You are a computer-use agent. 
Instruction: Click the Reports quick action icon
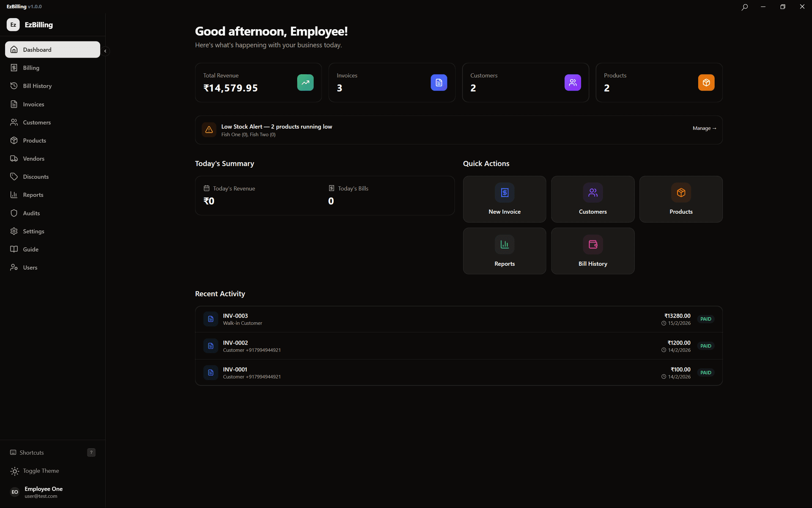[x=504, y=244]
